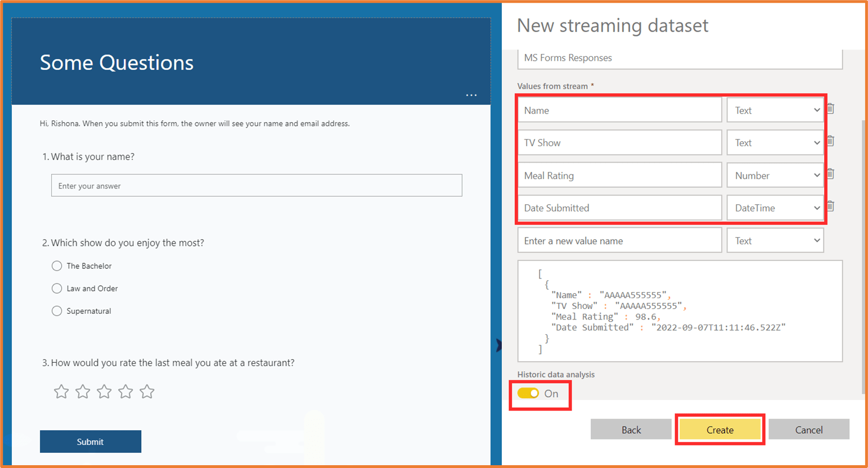Remove the TV Show field with trash icon

pos(830,142)
